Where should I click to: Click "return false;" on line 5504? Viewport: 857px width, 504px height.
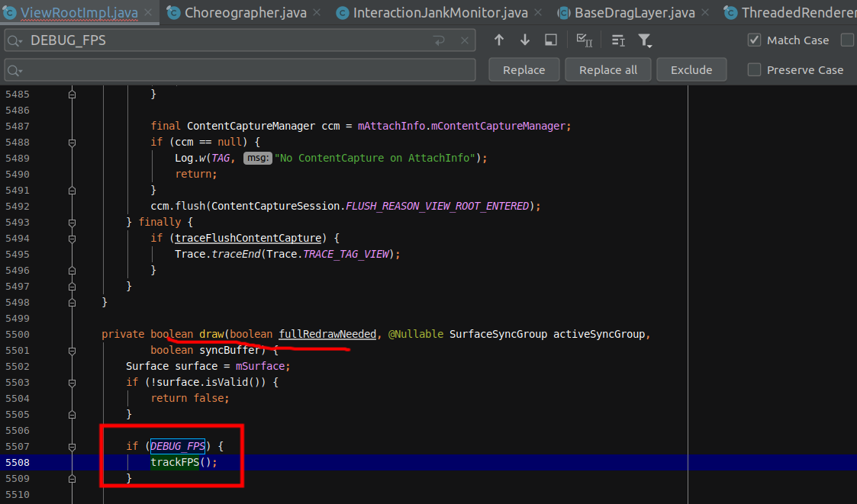(190, 398)
